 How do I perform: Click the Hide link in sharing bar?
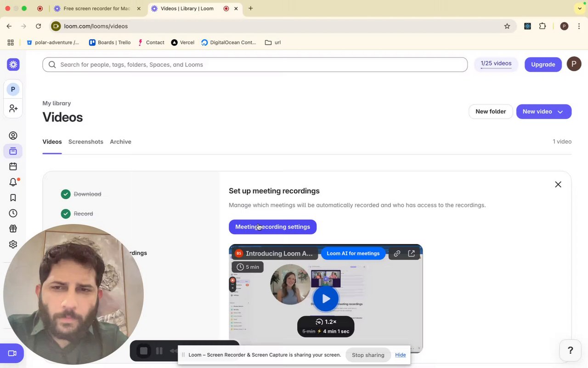tap(401, 355)
